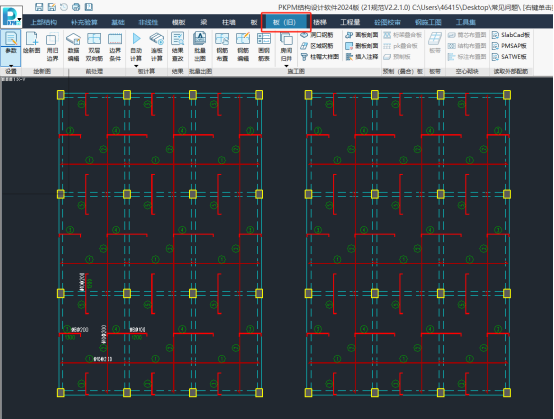
Task: Click the 删板剖面 delete slab section tool
Action: (x=362, y=46)
